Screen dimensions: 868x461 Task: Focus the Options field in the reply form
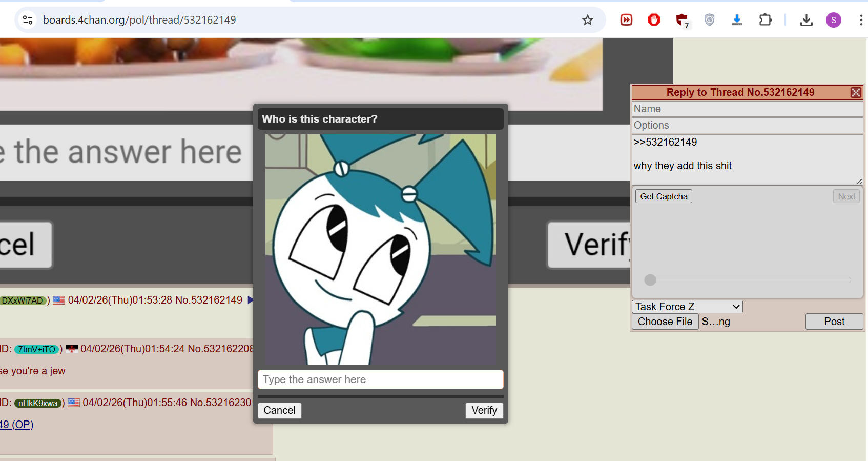pos(748,125)
